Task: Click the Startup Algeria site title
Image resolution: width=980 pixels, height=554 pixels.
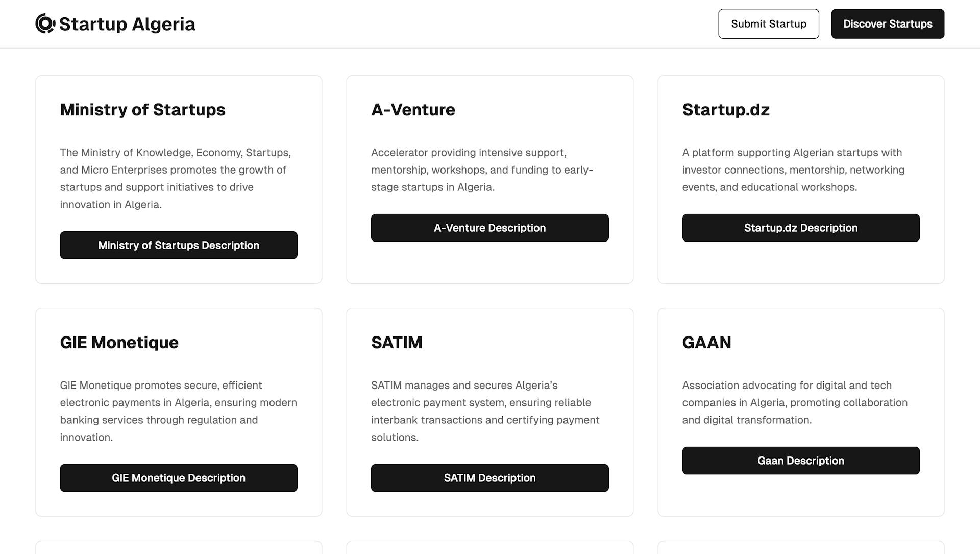Action: click(127, 23)
